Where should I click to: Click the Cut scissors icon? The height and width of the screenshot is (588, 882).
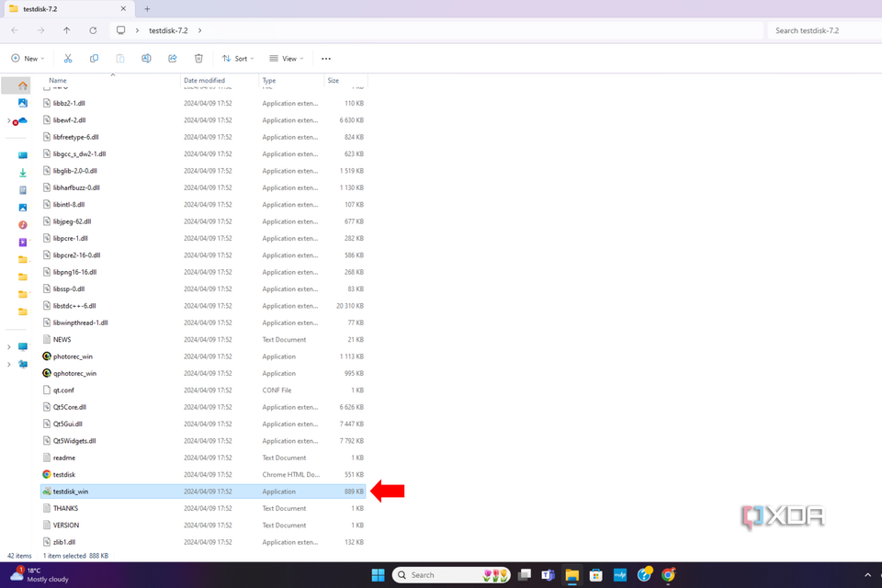pyautogui.click(x=68, y=59)
